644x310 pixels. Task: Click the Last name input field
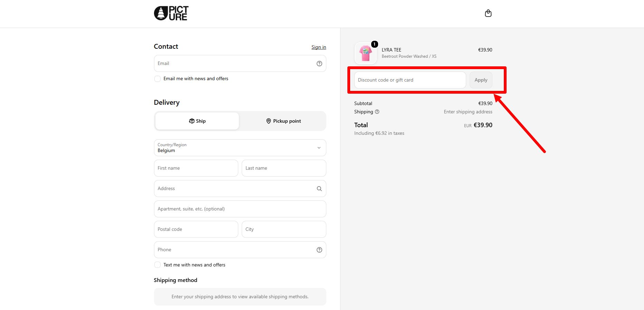[x=284, y=168]
